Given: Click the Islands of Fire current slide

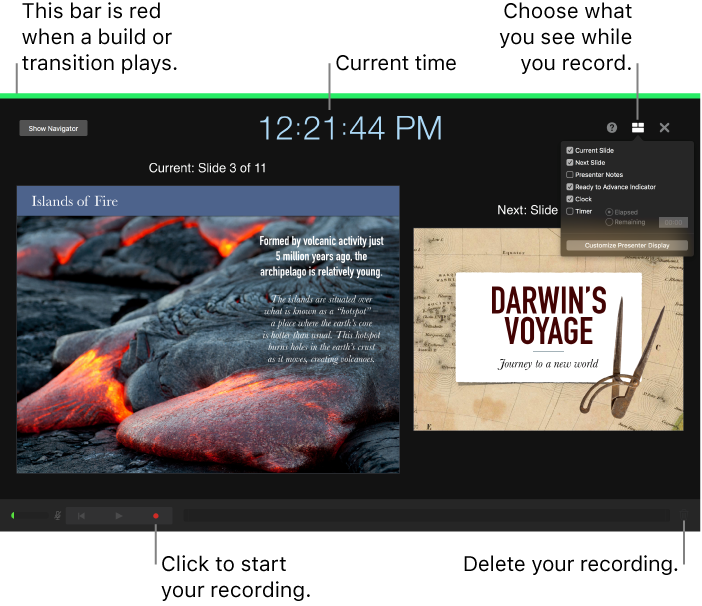Looking at the screenshot, I should 208,330.
